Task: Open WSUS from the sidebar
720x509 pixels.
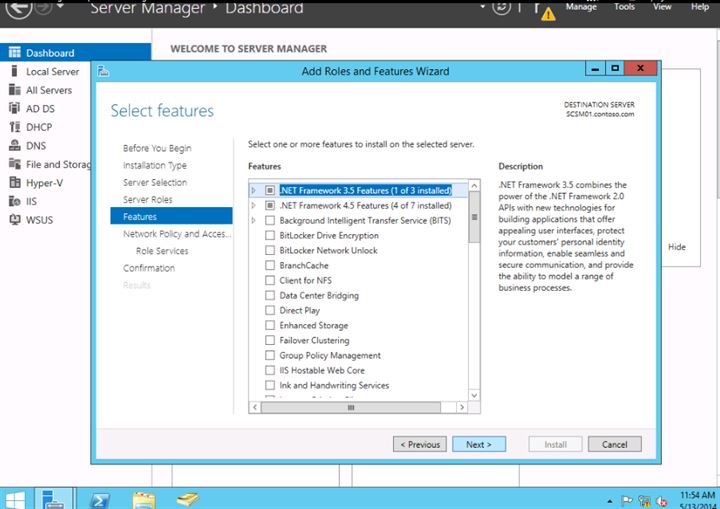Action: point(15,220)
